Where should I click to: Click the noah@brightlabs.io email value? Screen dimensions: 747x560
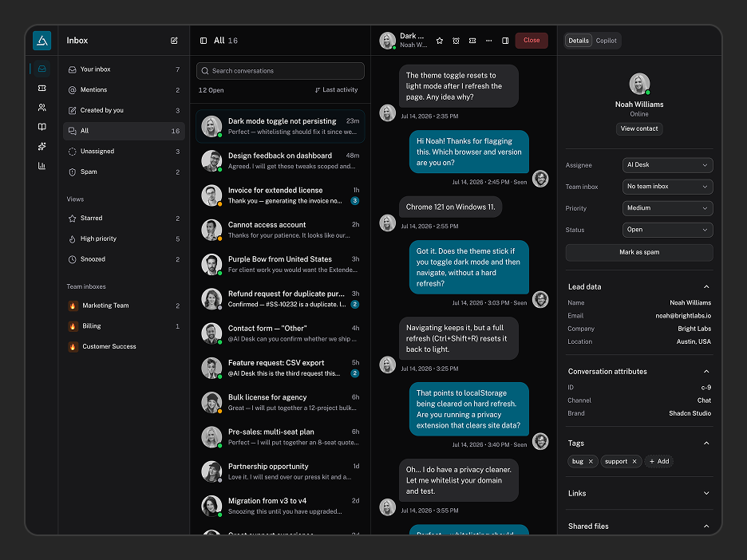(683, 316)
